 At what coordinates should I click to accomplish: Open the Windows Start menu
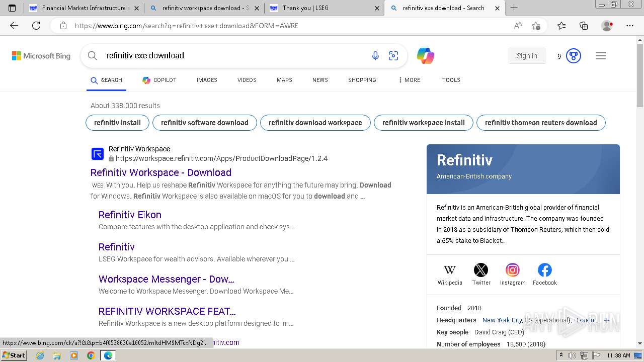point(14,355)
